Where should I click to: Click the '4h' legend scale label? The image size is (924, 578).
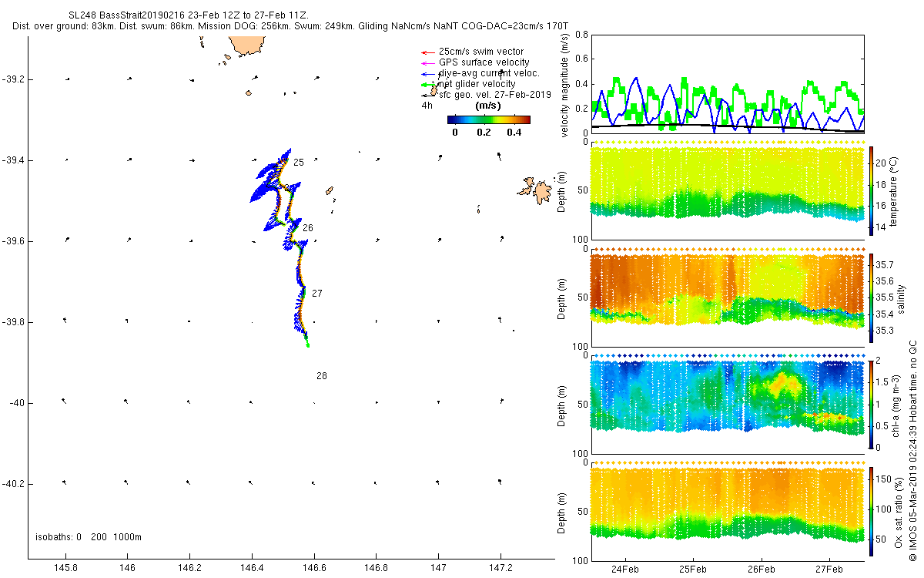click(x=427, y=106)
